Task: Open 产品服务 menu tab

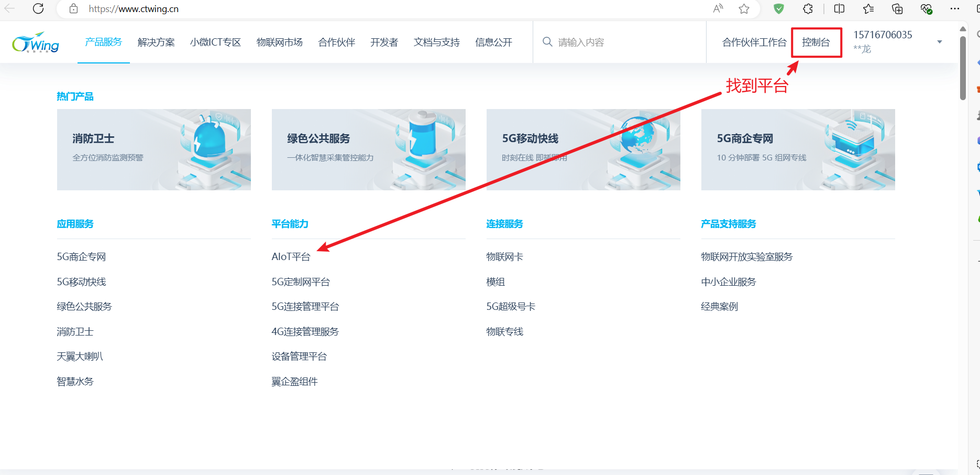Action: point(104,42)
